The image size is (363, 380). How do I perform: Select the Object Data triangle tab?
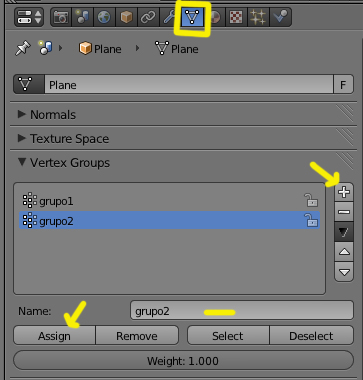click(192, 17)
